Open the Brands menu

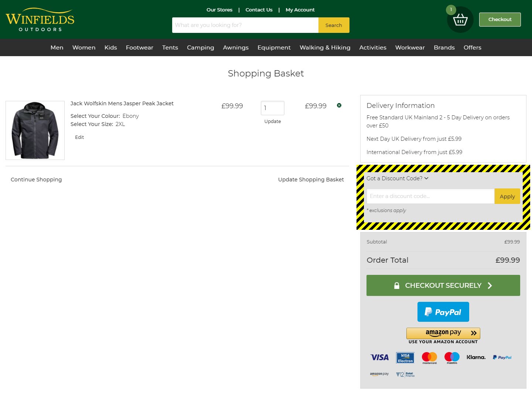444,47
